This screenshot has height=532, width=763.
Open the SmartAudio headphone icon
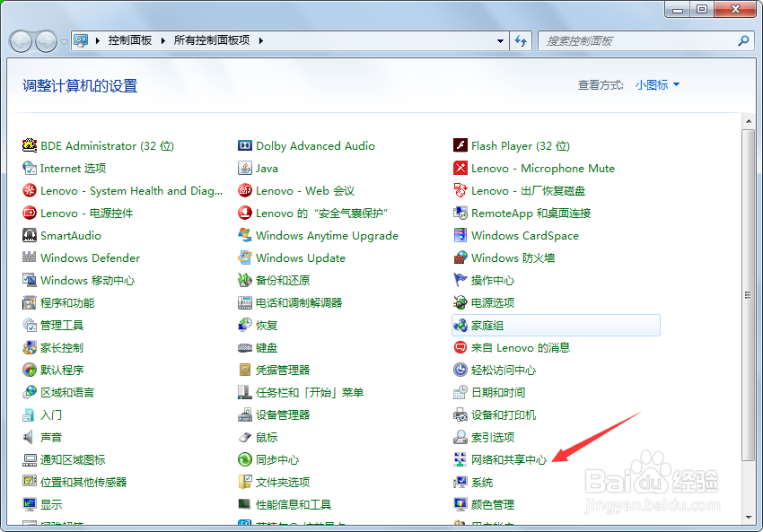coord(30,235)
